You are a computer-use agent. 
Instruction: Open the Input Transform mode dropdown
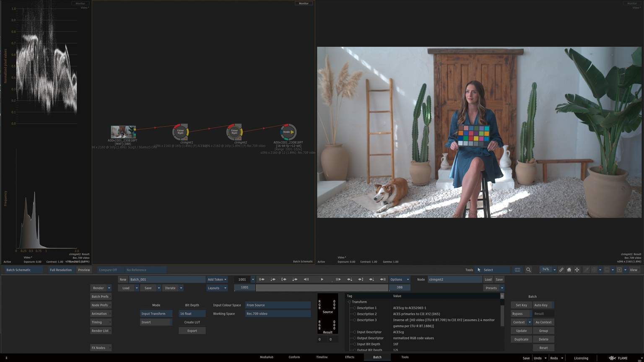pos(156,314)
